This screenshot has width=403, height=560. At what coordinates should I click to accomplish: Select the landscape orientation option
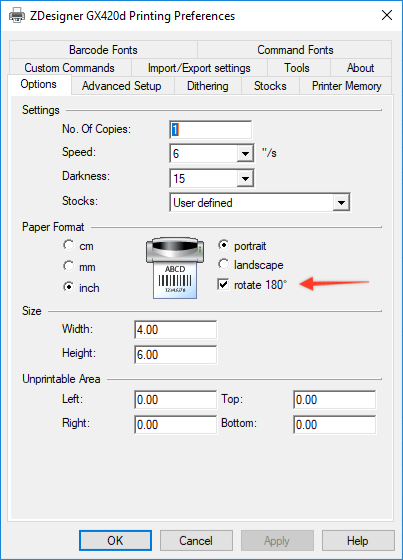(x=223, y=264)
